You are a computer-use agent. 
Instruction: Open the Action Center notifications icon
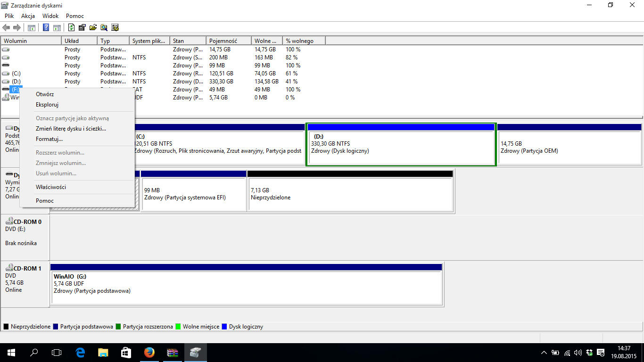(601, 353)
